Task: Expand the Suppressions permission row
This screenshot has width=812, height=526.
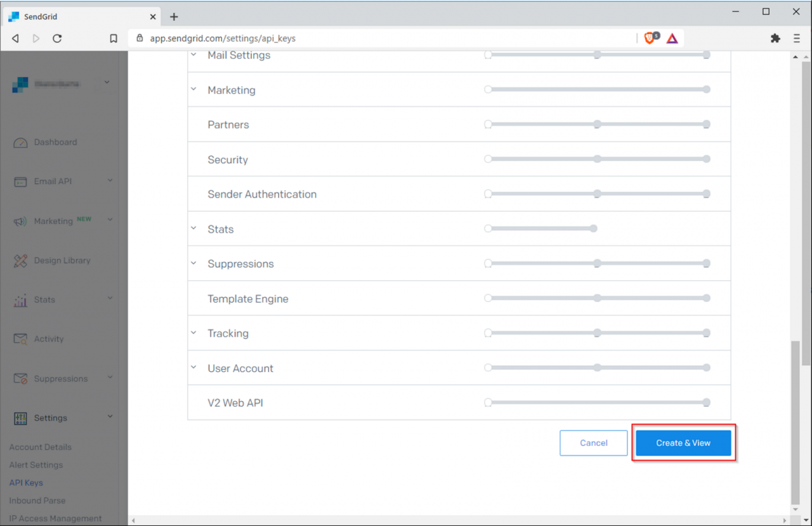Action: [x=193, y=263]
